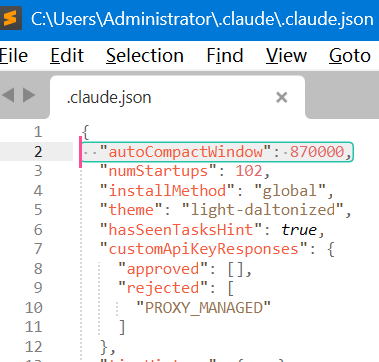Screen dimensions: 379x362
Task: Click the closing brace on line 12
Action: 104,347
